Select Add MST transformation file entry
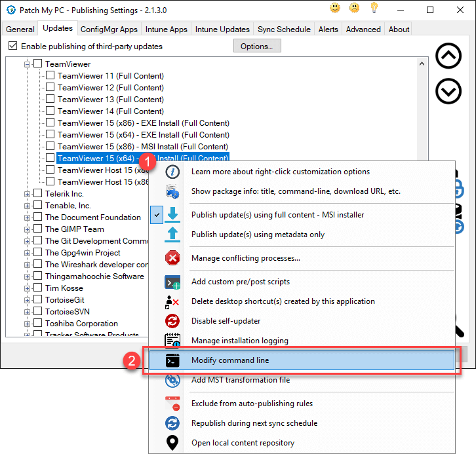The height and width of the screenshot is (454, 476). pos(302,380)
